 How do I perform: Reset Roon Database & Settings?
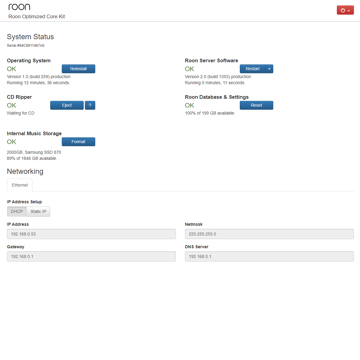(256, 105)
